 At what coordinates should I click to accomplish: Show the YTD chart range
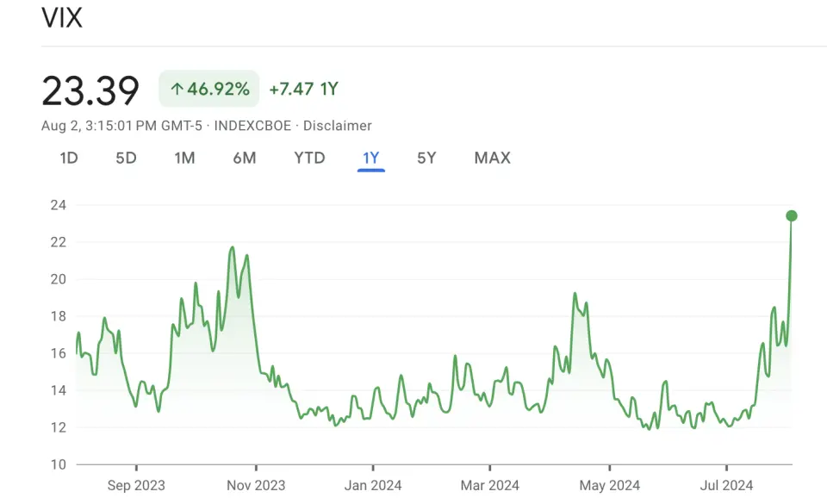click(309, 158)
